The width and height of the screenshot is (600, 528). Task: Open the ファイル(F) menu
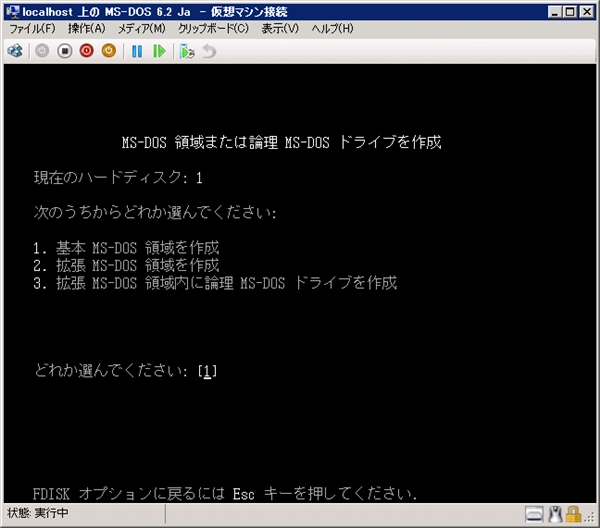[32, 29]
